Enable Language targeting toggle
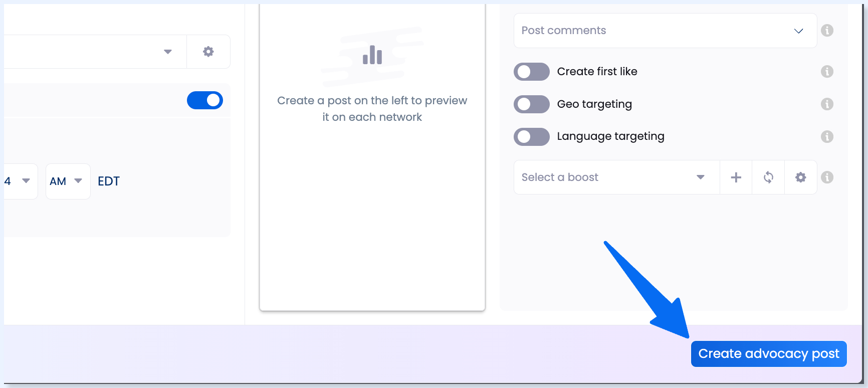868x388 pixels. pos(532,137)
